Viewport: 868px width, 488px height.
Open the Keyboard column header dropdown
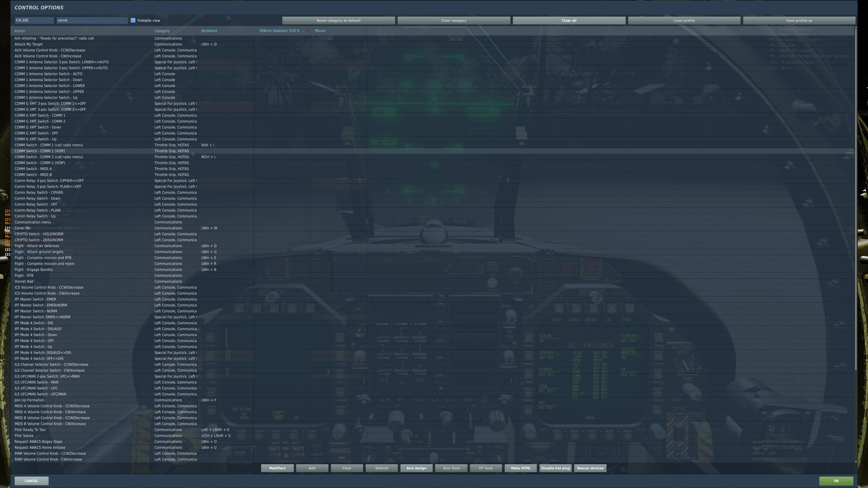(251, 31)
